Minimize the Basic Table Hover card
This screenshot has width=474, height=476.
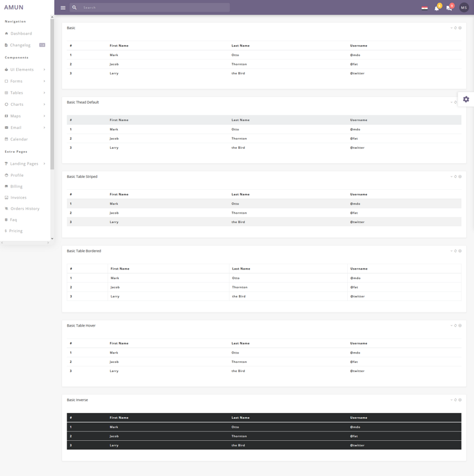pos(451,325)
